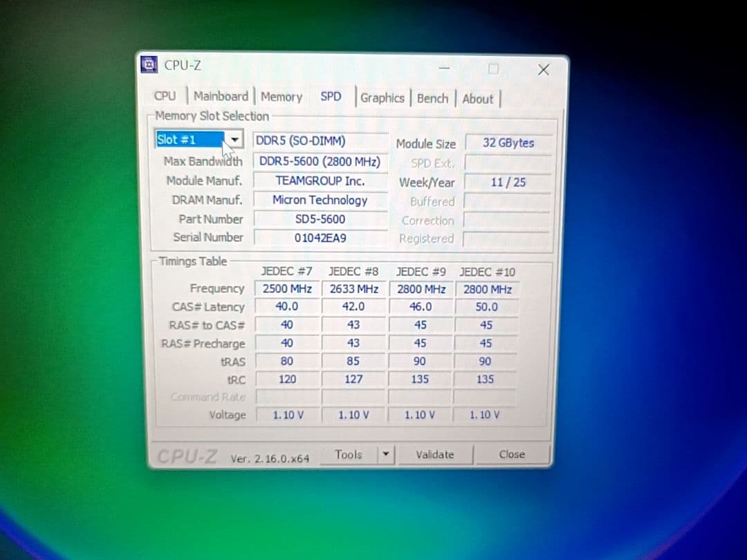Select the 32 GBytes module size value
The image size is (747, 560).
pos(508,143)
